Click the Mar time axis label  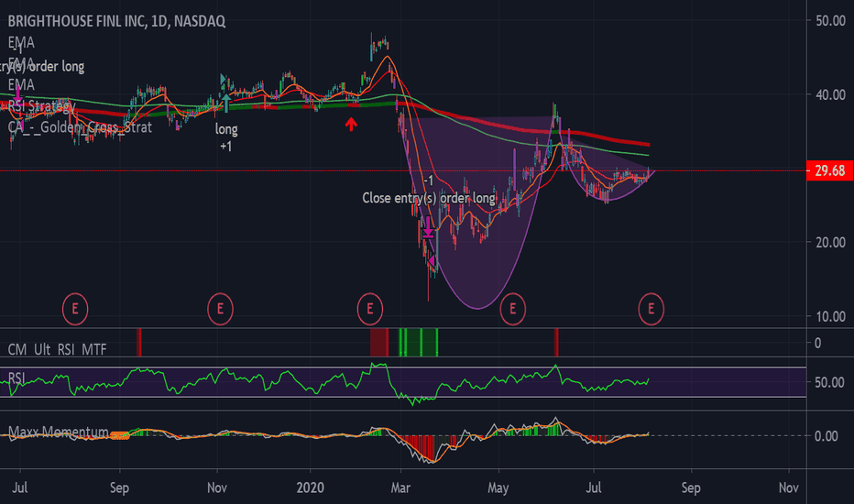coord(400,488)
